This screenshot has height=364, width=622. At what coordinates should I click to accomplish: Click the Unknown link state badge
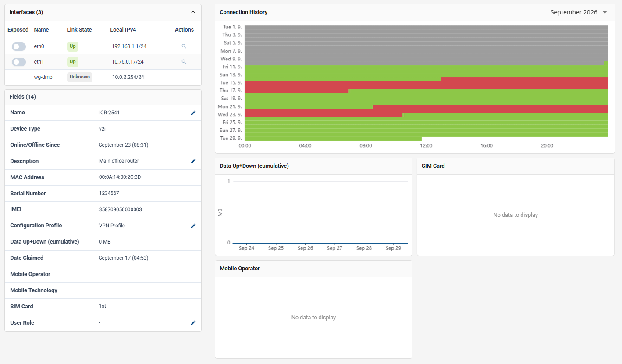[80, 77]
